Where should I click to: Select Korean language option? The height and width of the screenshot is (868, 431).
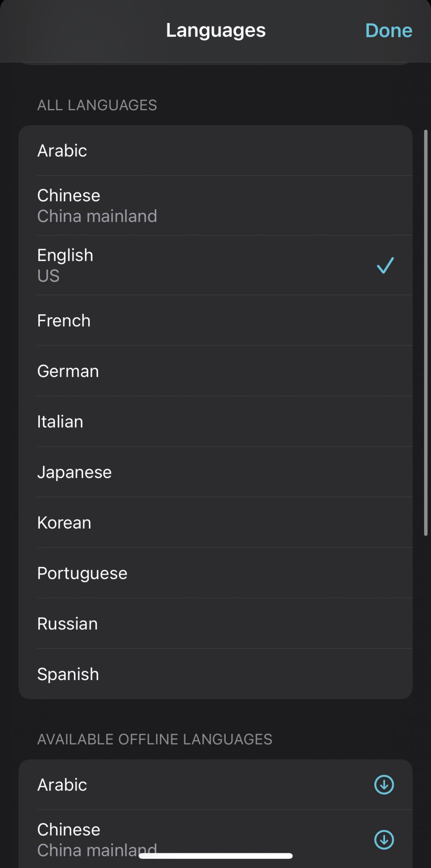click(x=64, y=523)
